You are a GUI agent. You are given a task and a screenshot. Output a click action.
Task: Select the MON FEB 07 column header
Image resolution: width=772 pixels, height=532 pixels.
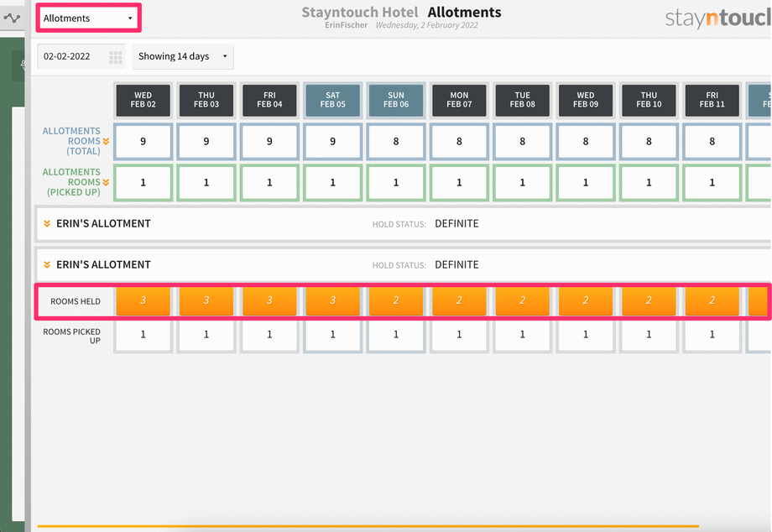tap(459, 101)
